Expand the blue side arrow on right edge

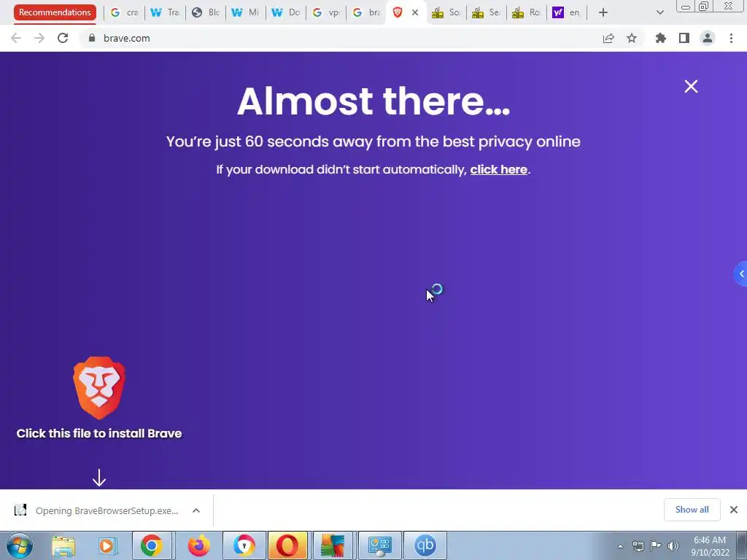tap(741, 274)
